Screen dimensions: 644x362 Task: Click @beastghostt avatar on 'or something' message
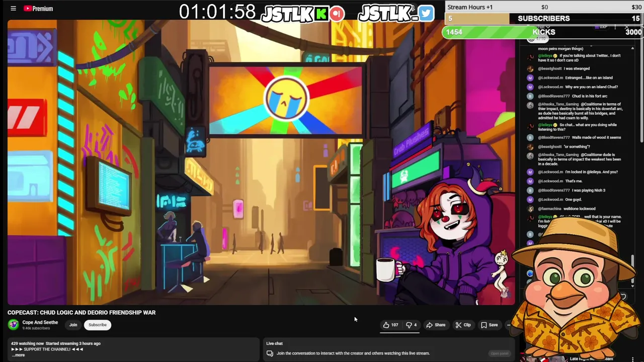point(530,147)
